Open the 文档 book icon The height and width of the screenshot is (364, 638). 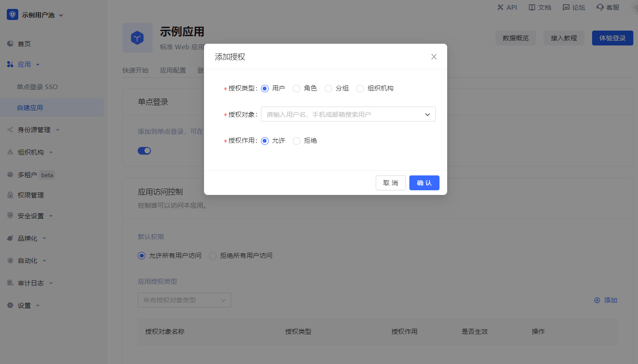(x=532, y=7)
